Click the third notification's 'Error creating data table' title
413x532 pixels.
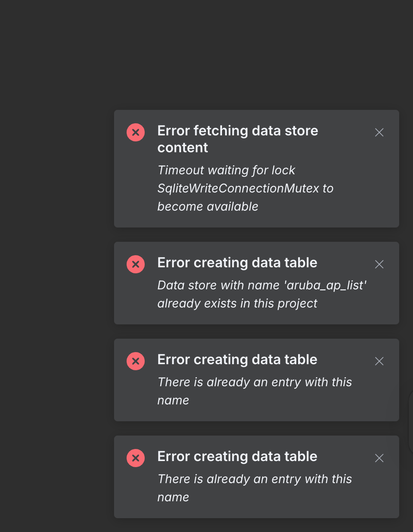(x=237, y=359)
